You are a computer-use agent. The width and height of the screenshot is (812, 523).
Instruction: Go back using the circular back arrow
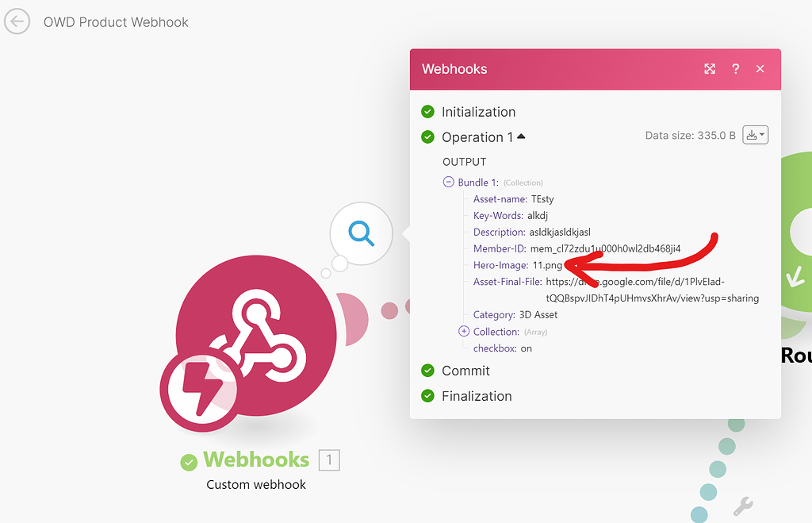click(17, 21)
